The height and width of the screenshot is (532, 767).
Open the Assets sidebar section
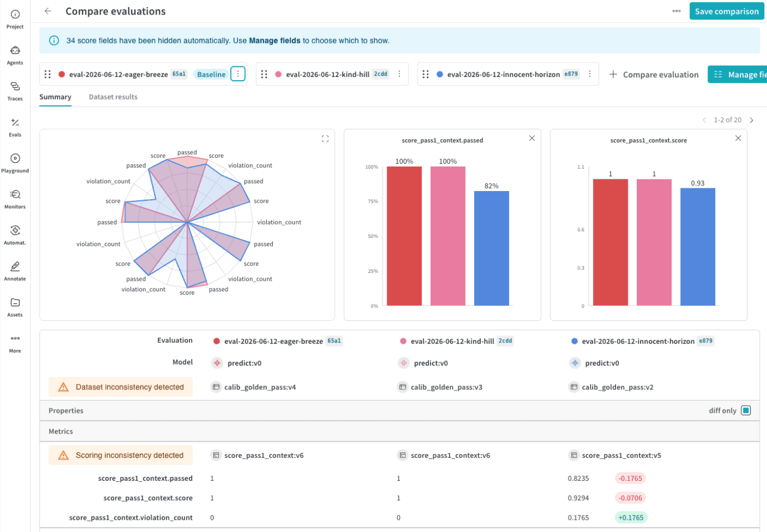point(15,308)
